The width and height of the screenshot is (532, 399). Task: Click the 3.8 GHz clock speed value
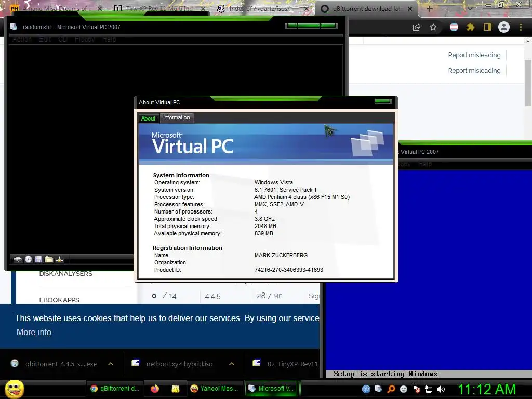[x=264, y=219]
